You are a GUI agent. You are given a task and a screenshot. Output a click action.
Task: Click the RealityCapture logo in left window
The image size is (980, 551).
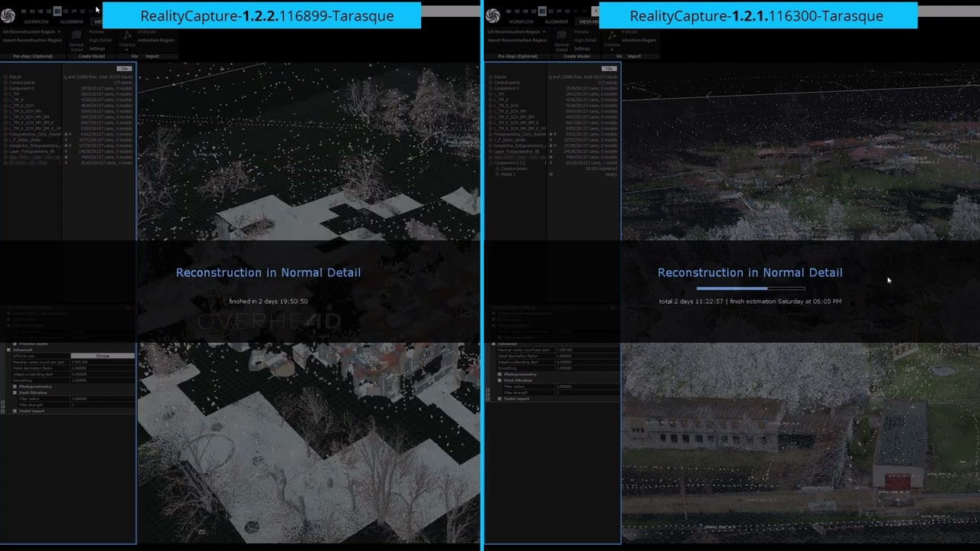8,15
